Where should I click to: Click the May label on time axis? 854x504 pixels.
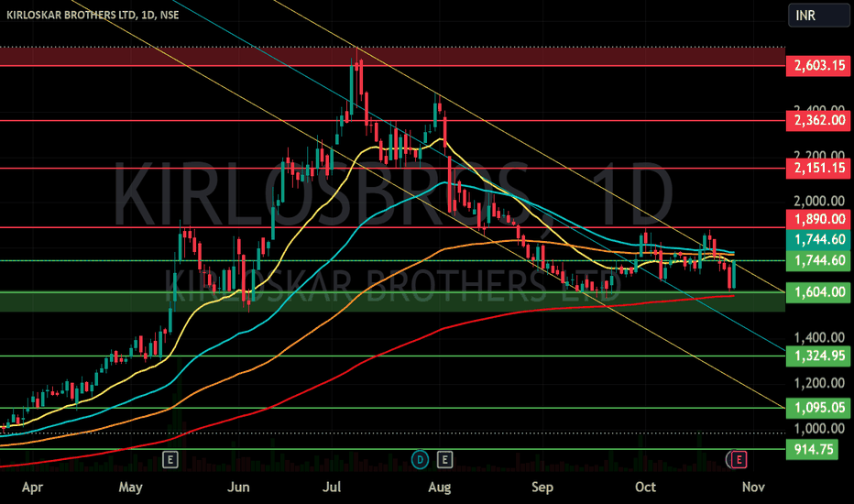coord(130,488)
